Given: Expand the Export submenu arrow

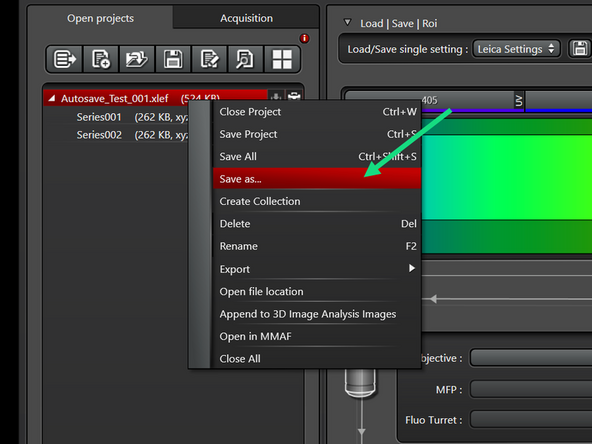Looking at the screenshot, I should click(412, 268).
